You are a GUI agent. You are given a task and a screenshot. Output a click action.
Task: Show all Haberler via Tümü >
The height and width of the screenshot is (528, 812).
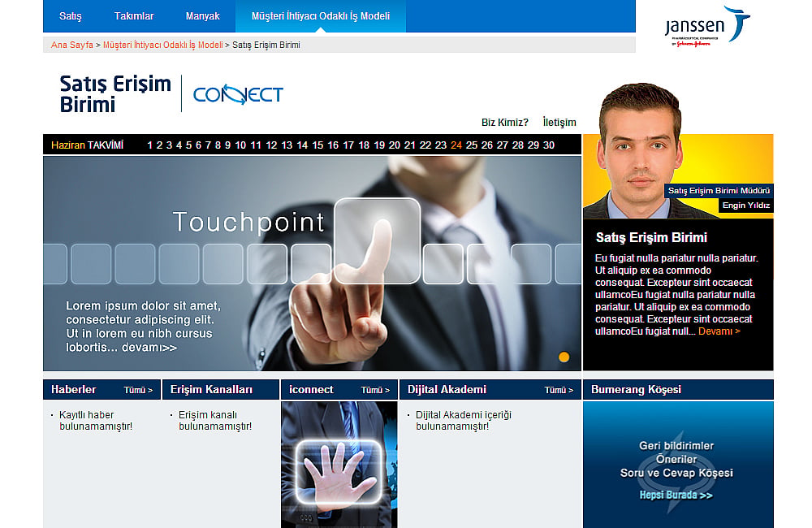pos(138,390)
